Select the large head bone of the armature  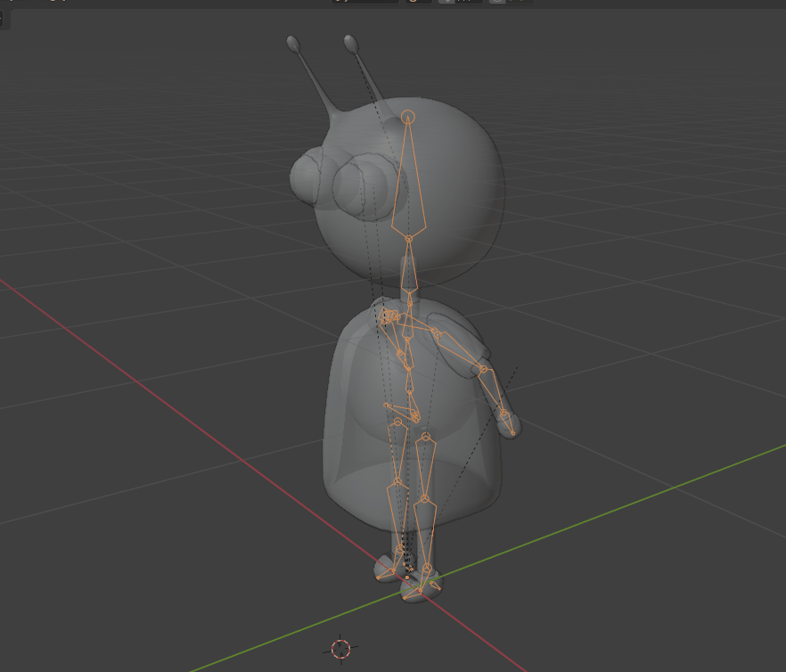coord(408,178)
